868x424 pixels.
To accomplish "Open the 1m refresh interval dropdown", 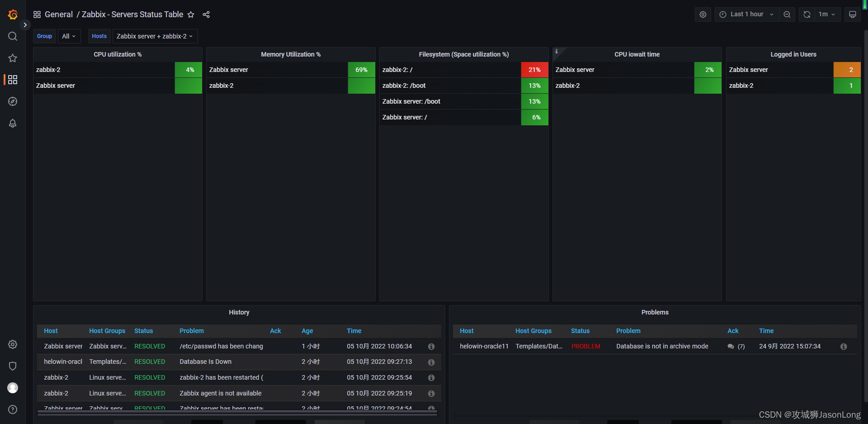I will [828, 14].
